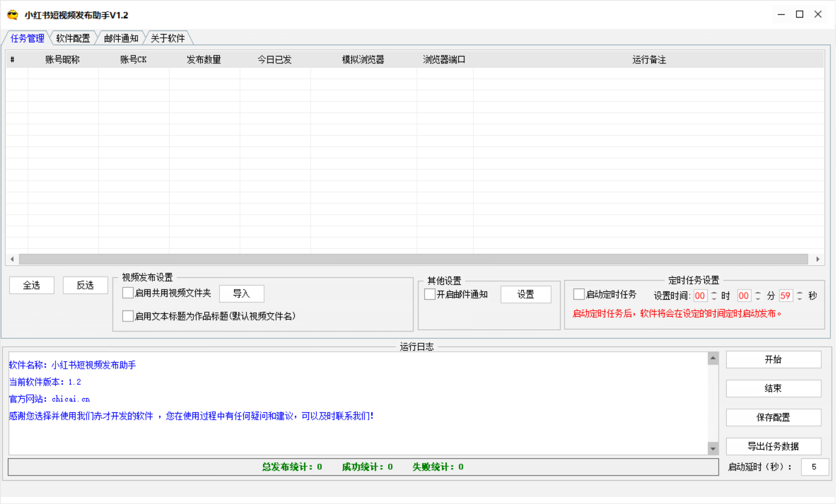
Task: Click the hour field showing 00
Action: click(700, 296)
